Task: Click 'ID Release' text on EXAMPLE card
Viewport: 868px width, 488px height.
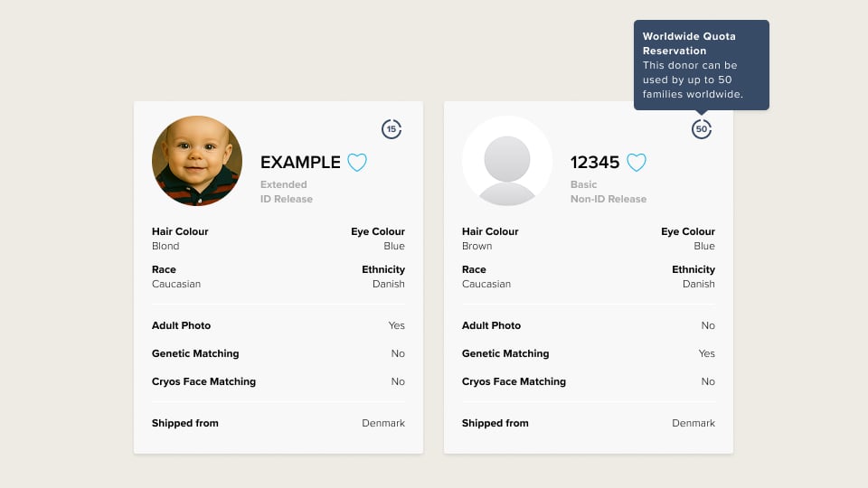Action: (287, 199)
